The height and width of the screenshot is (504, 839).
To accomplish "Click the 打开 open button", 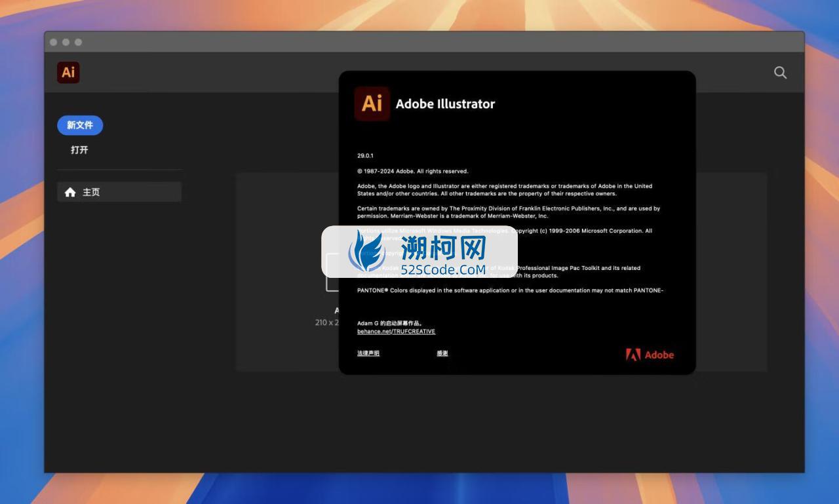I will tap(79, 149).
